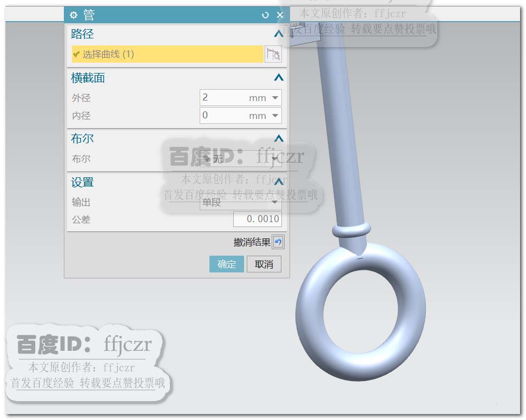This screenshot has height=420, width=526.
Task: Click the 外径 value input field
Action: (x=223, y=98)
